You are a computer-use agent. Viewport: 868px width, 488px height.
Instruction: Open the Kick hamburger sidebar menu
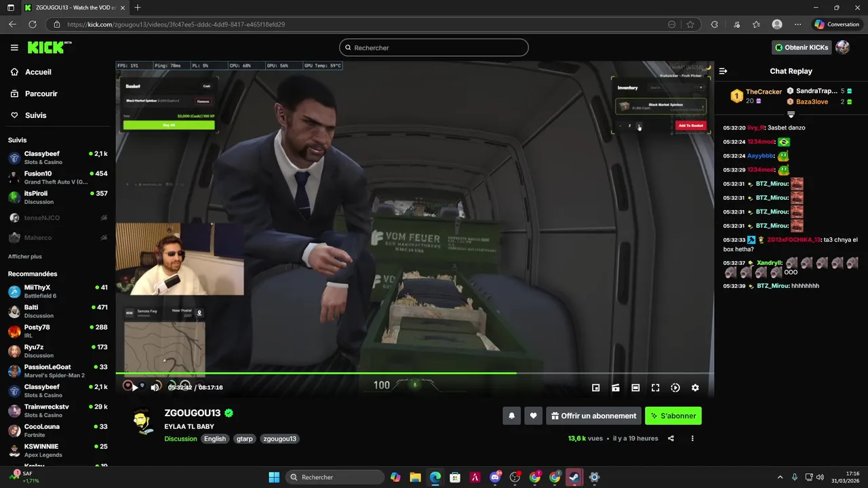coord(14,47)
